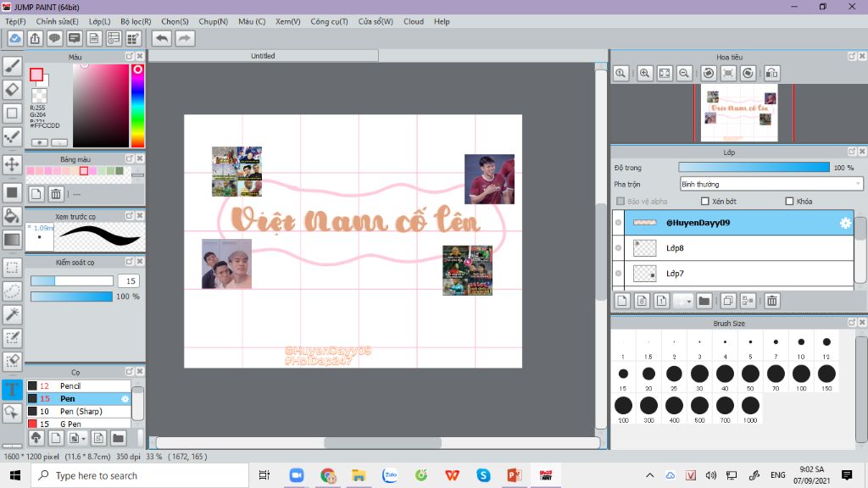Zoom in on the navigator

[x=644, y=73]
